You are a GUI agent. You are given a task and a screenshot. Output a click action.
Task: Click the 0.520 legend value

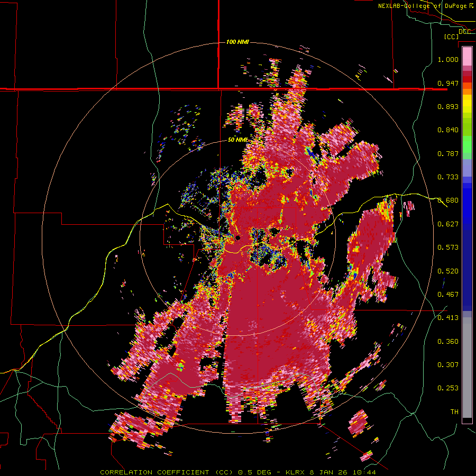pyautogui.click(x=448, y=271)
